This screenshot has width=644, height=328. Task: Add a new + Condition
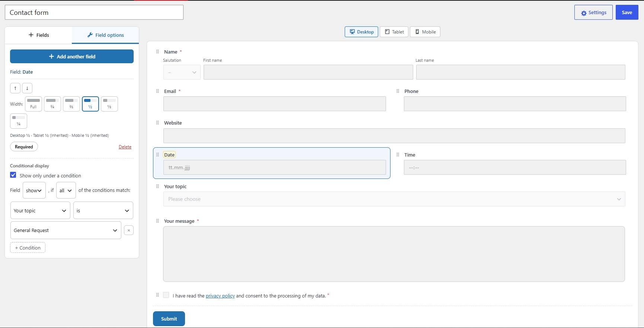click(x=28, y=248)
